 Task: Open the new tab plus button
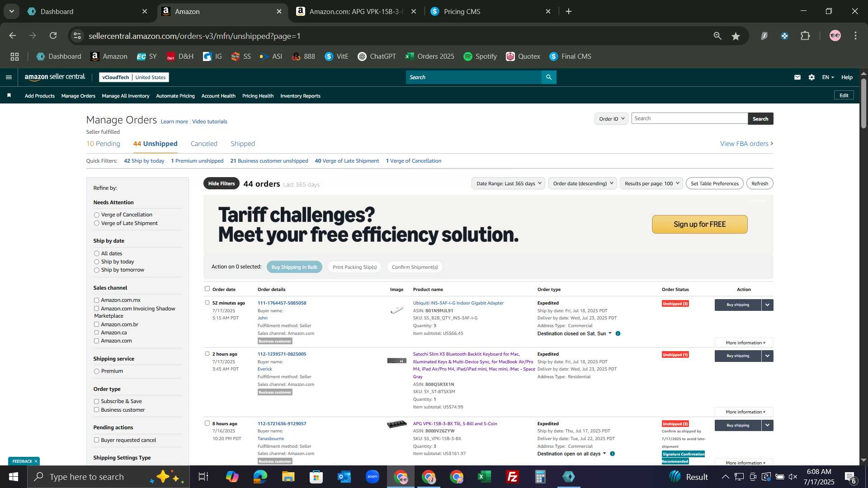click(569, 11)
